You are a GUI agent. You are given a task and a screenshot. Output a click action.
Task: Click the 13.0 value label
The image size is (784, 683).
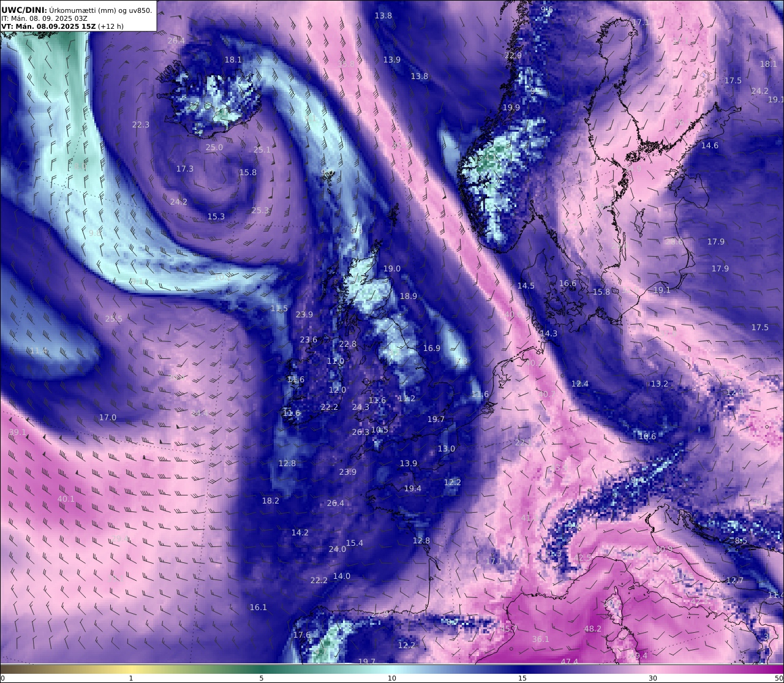pos(447,449)
